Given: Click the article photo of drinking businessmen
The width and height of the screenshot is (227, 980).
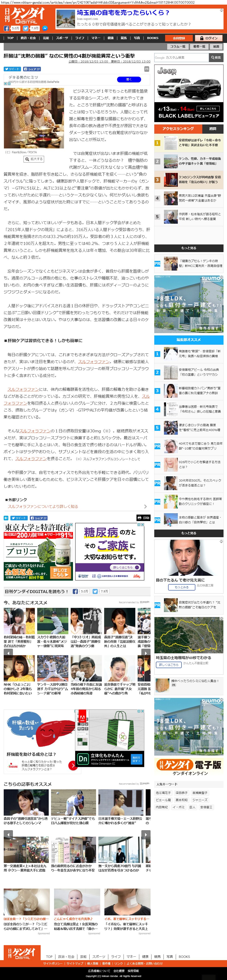Looking at the screenshot, I should (x=34, y=118).
